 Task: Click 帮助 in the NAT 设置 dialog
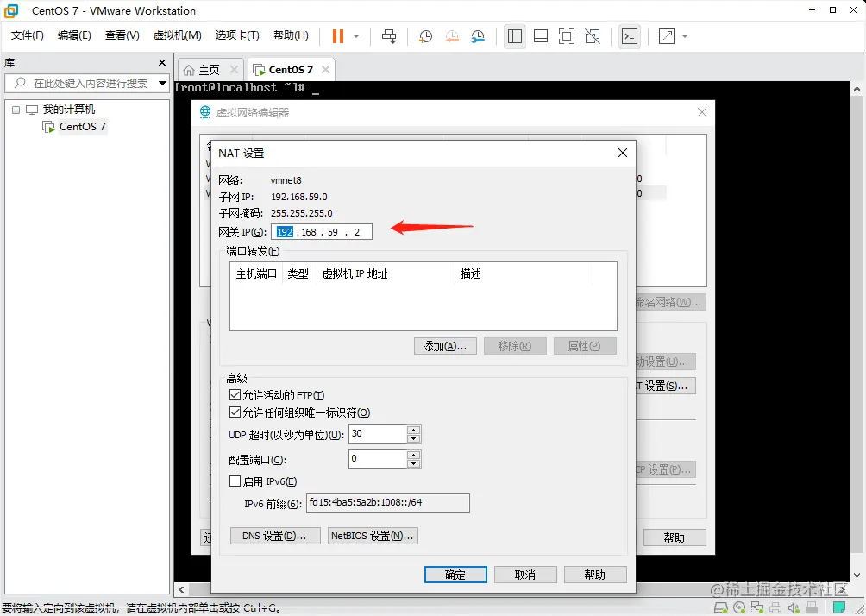pos(595,575)
